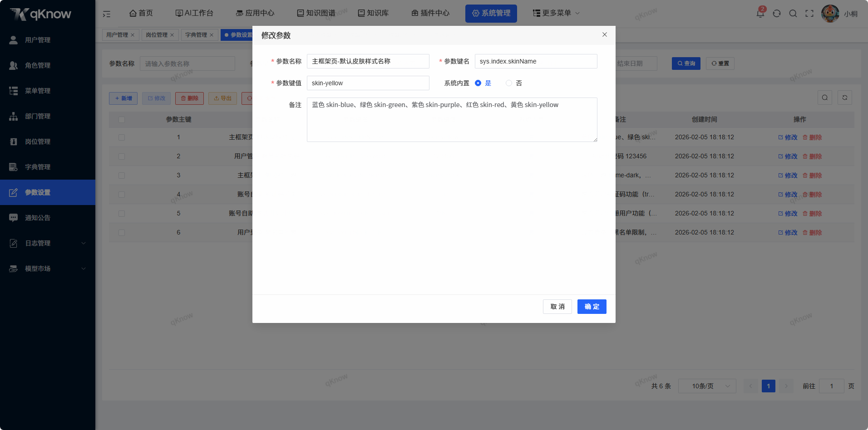Screen dimensions: 868x430
Task: Check the checkbox for row 2
Action: pos(122,156)
